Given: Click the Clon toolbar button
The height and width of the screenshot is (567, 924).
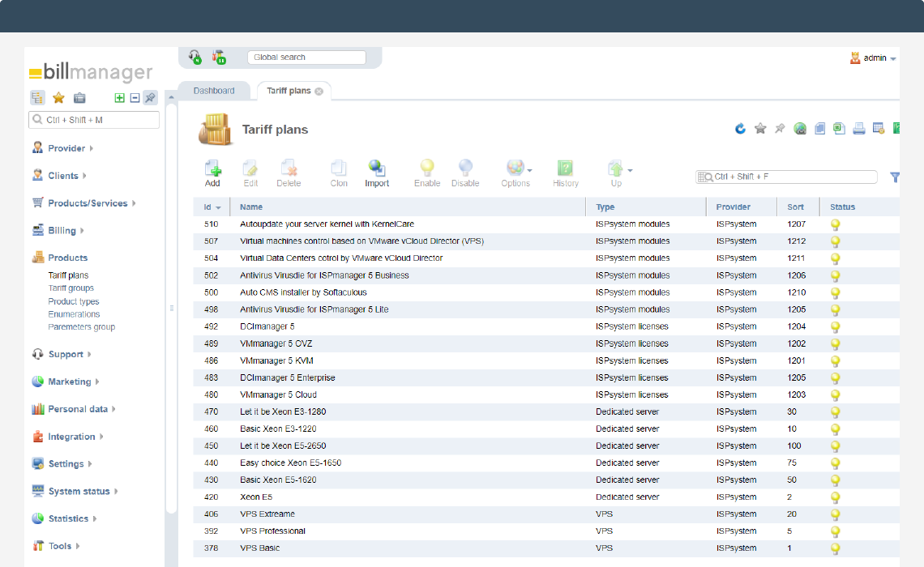Looking at the screenshot, I should tap(339, 173).
